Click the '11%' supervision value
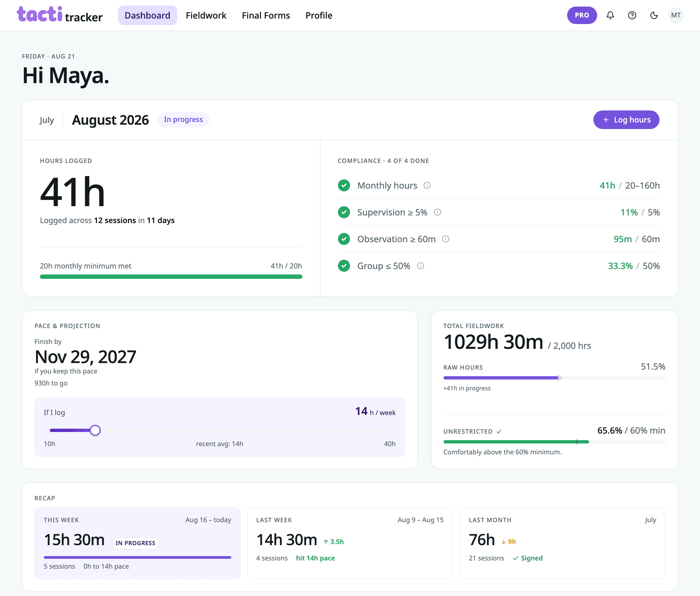 coord(629,212)
